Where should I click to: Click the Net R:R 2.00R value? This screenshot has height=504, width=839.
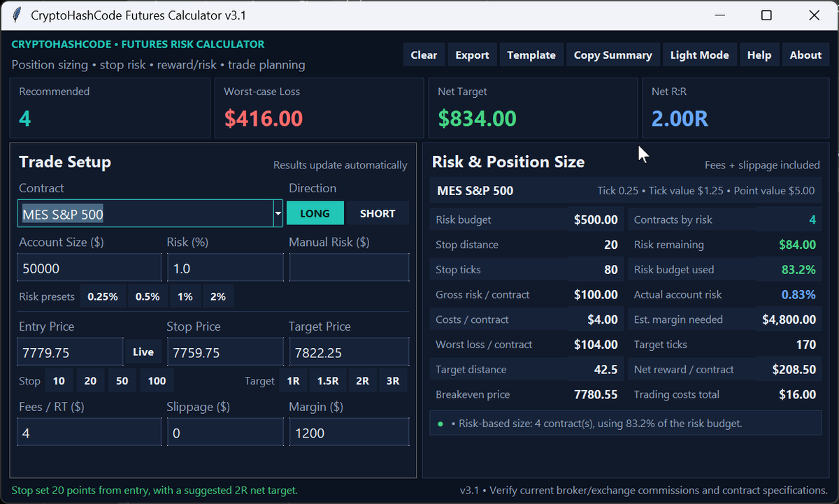[x=680, y=119]
